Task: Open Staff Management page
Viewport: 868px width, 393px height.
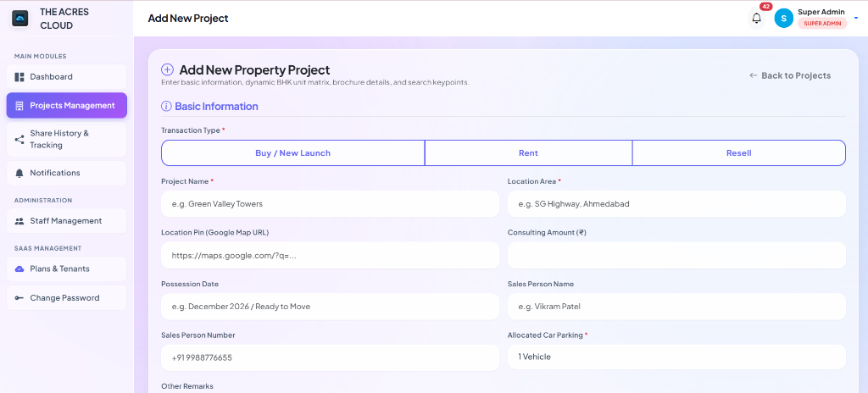Action: [x=66, y=221]
